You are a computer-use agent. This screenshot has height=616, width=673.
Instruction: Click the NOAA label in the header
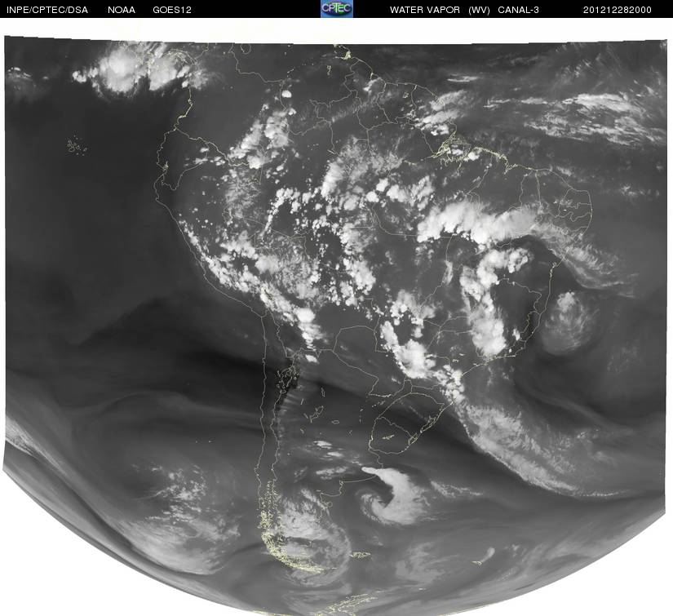pyautogui.click(x=122, y=10)
